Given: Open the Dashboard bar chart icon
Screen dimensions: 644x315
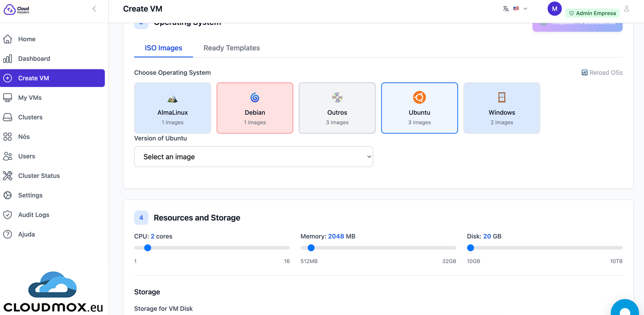Looking at the screenshot, I should tap(8, 59).
